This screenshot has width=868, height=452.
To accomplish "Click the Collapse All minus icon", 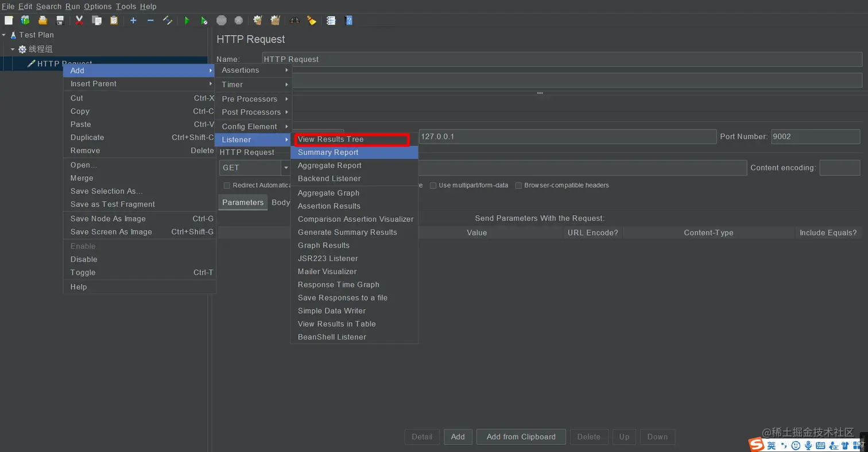I will point(150,20).
